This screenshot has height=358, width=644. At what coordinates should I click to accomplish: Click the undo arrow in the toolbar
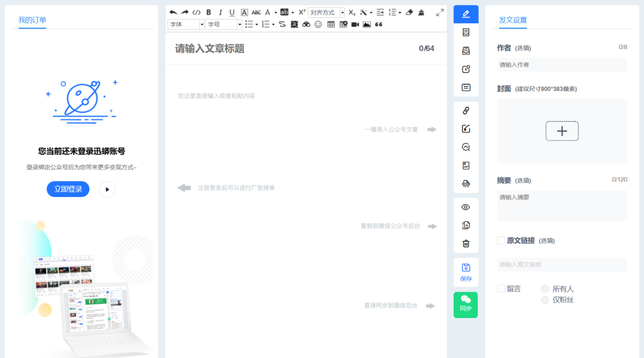coord(173,12)
